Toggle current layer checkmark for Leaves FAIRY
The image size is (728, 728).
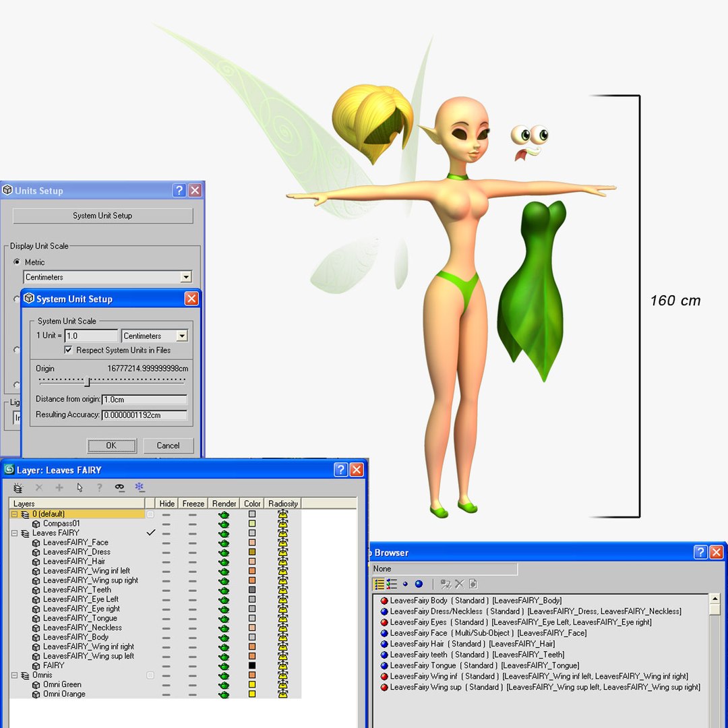[150, 533]
